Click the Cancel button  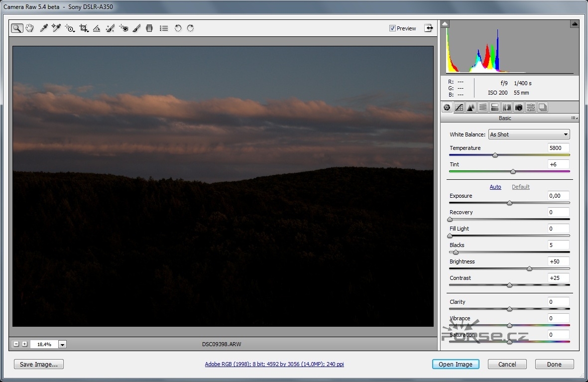[x=507, y=364]
